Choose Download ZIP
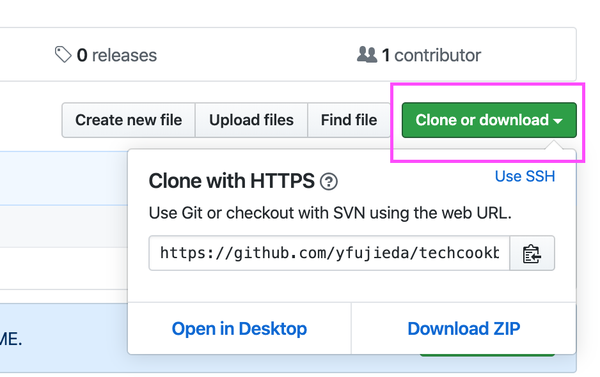The width and height of the screenshot is (600, 377). point(464,329)
